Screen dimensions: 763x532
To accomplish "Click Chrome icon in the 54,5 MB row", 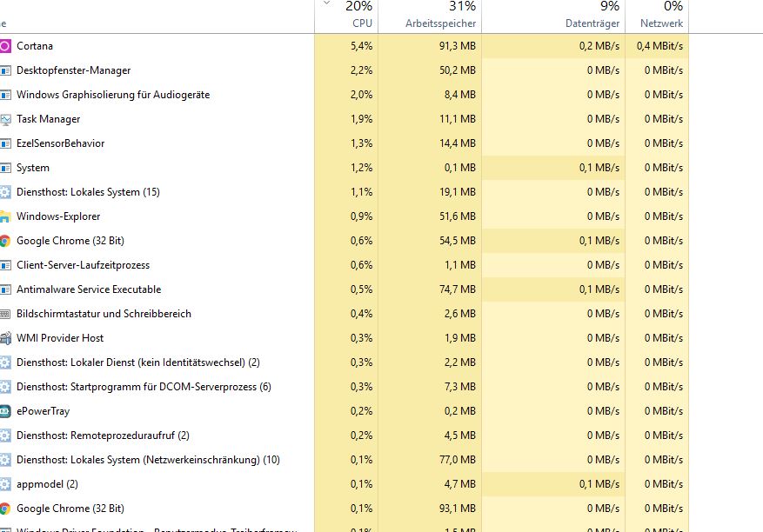I will click(x=5, y=241).
